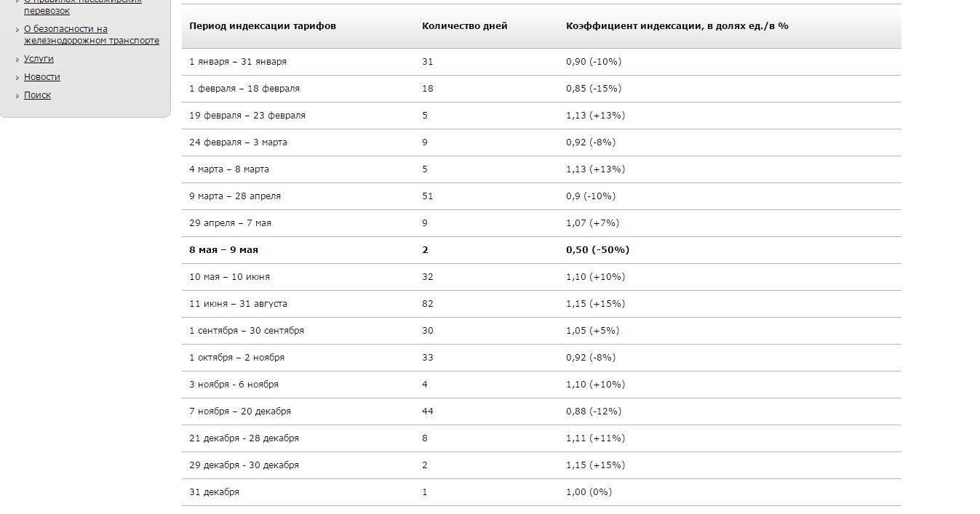Select the bold "8 мая – 9 мая" row
Image resolution: width=980 pixels, height=514 pixels.
coord(223,250)
